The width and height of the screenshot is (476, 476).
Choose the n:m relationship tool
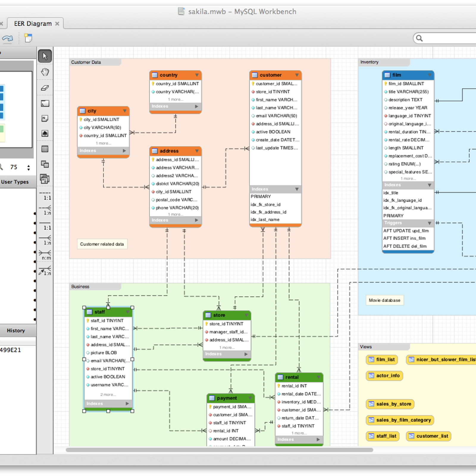point(45,255)
